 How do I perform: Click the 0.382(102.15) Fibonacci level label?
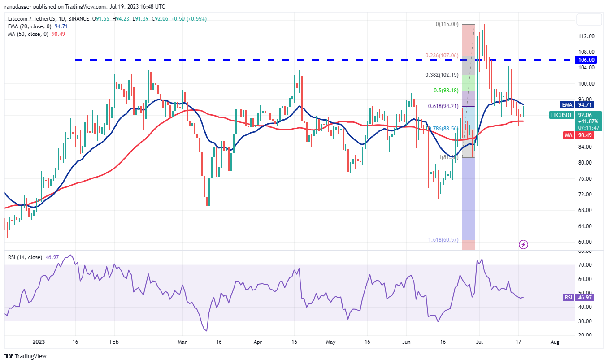[443, 75]
